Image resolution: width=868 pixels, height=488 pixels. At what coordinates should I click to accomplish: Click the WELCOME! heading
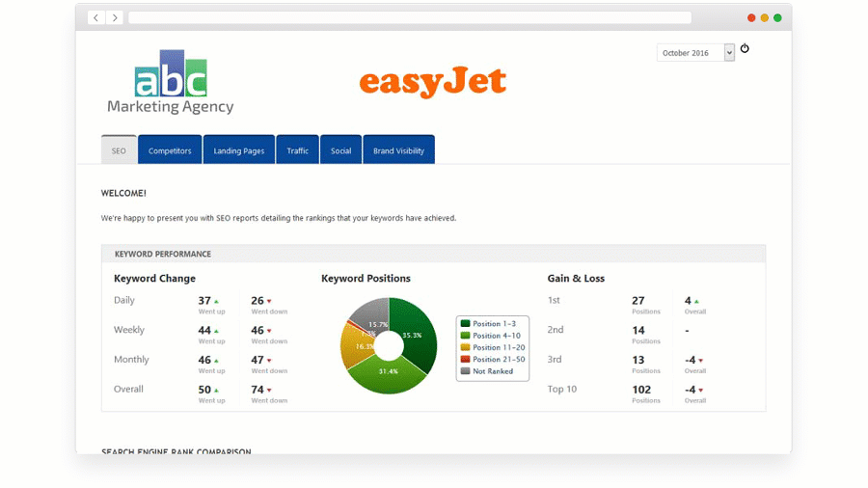point(123,193)
